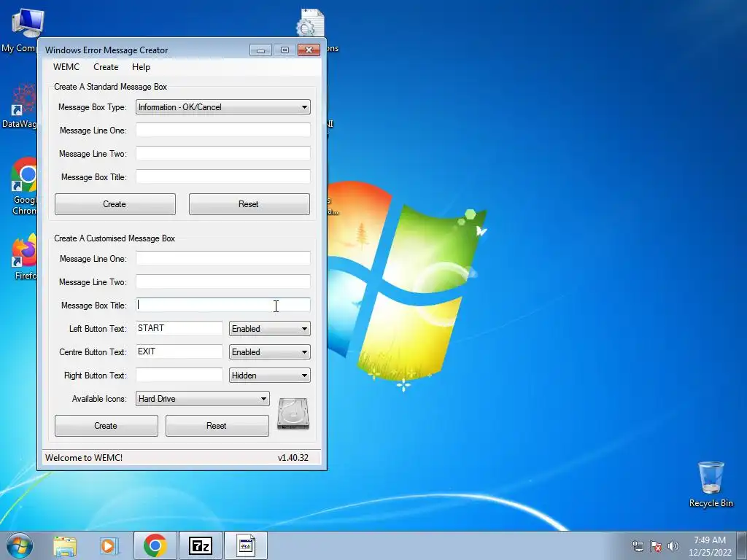The height and width of the screenshot is (560, 747).
Task: Minimize the Windows Error Message Creator window
Action: [x=260, y=50]
